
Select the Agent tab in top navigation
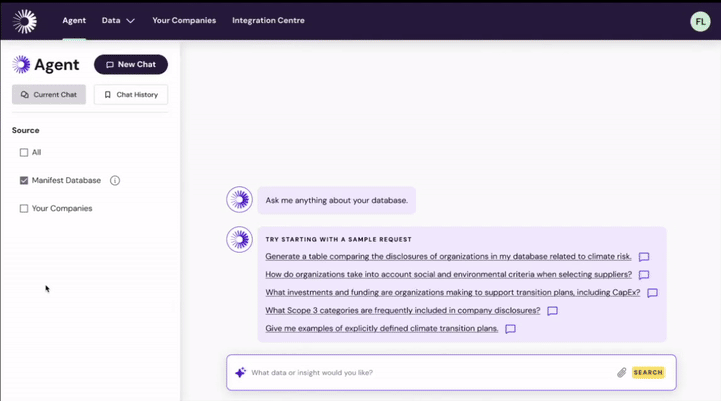(x=74, y=20)
